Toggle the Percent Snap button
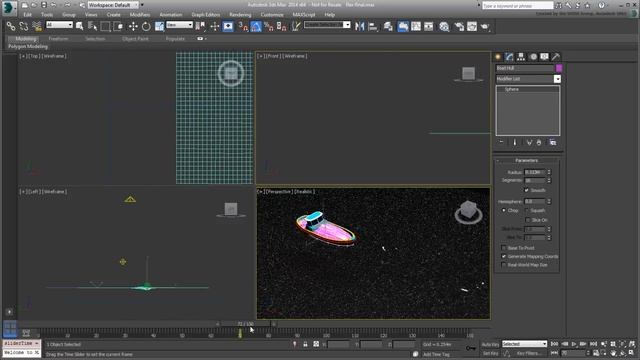 point(269,27)
